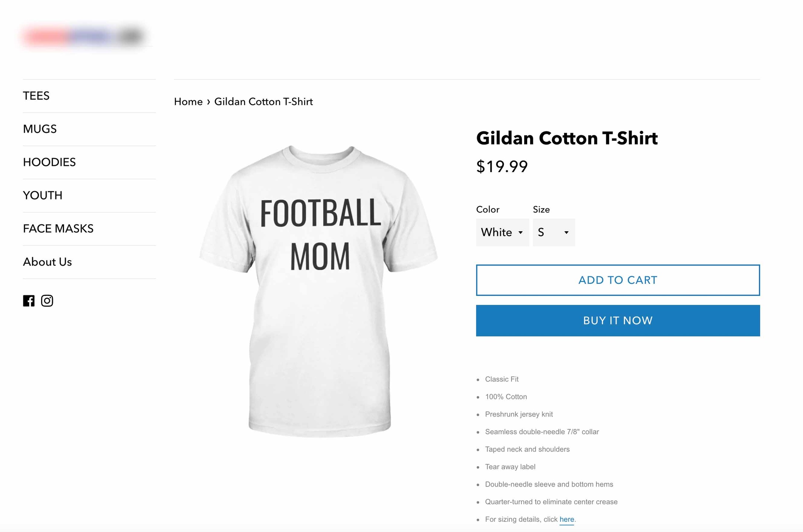Open the Instagram profile icon
Screen dimensions: 803x532
click(x=47, y=301)
